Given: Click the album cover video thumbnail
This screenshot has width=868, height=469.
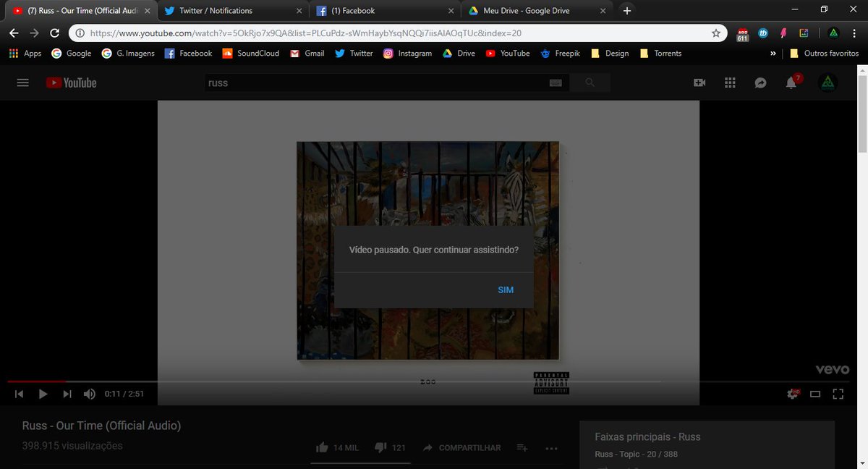Looking at the screenshot, I should (427, 250).
